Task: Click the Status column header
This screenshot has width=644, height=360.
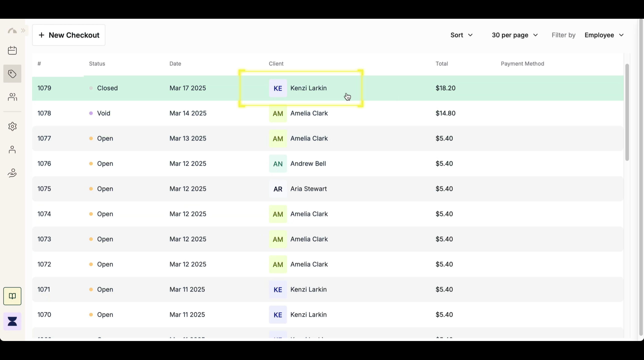Action: pyautogui.click(x=97, y=64)
